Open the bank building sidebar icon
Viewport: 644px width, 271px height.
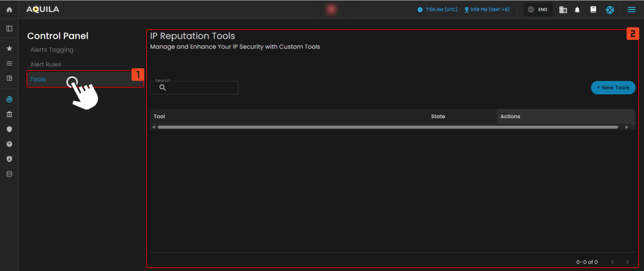coord(9,114)
